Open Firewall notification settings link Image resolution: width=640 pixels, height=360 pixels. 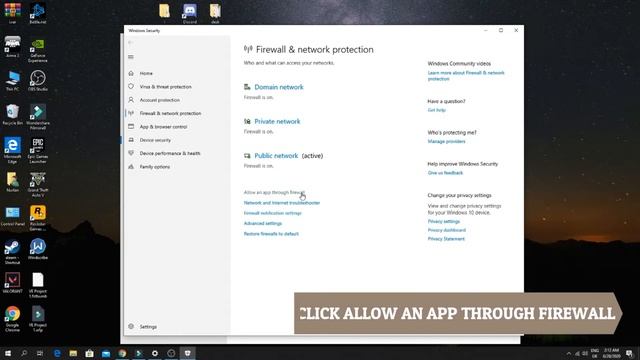272,213
